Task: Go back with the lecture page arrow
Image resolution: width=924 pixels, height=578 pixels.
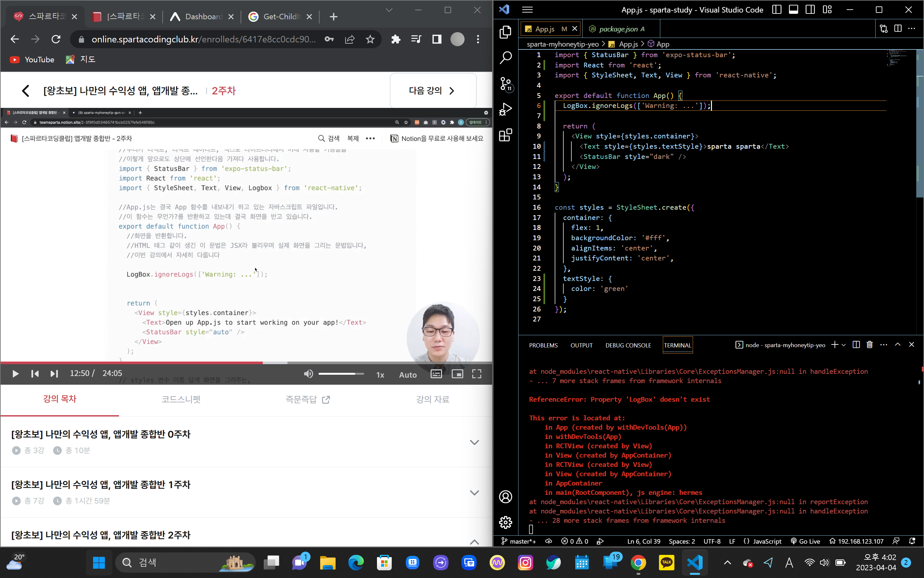Action: click(x=25, y=91)
